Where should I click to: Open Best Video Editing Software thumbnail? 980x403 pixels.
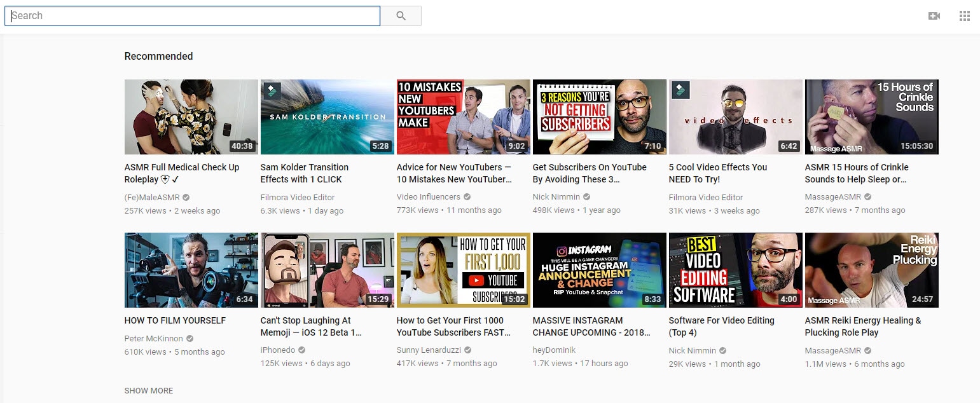coord(736,270)
